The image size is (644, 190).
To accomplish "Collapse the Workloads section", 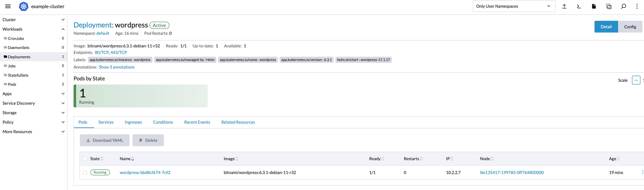I will click(x=63, y=29).
